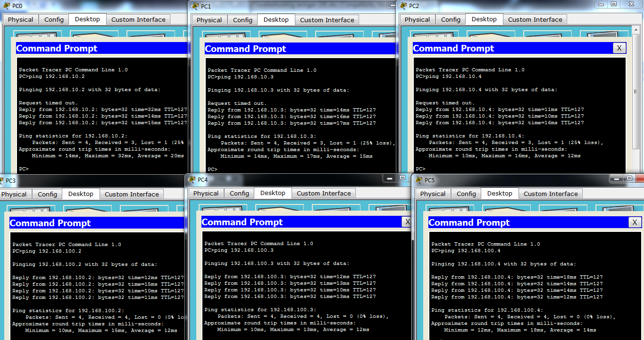The width and height of the screenshot is (644, 340).
Task: Click the PC5 window title icon
Action: click(x=419, y=180)
